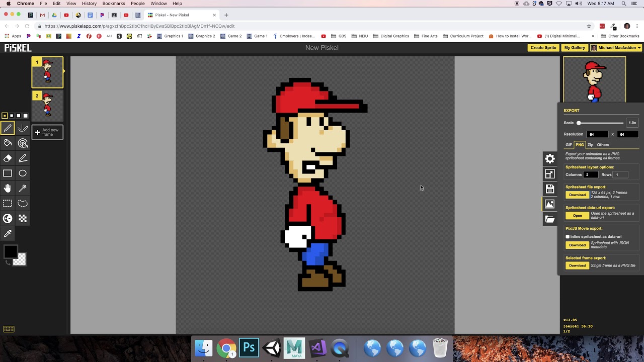Open the Resize panel icon
Image resolution: width=644 pixels, height=362 pixels.
pos(550,174)
